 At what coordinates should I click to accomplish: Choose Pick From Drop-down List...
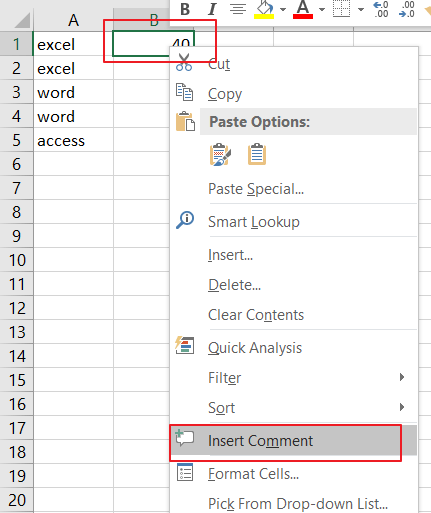click(x=298, y=504)
